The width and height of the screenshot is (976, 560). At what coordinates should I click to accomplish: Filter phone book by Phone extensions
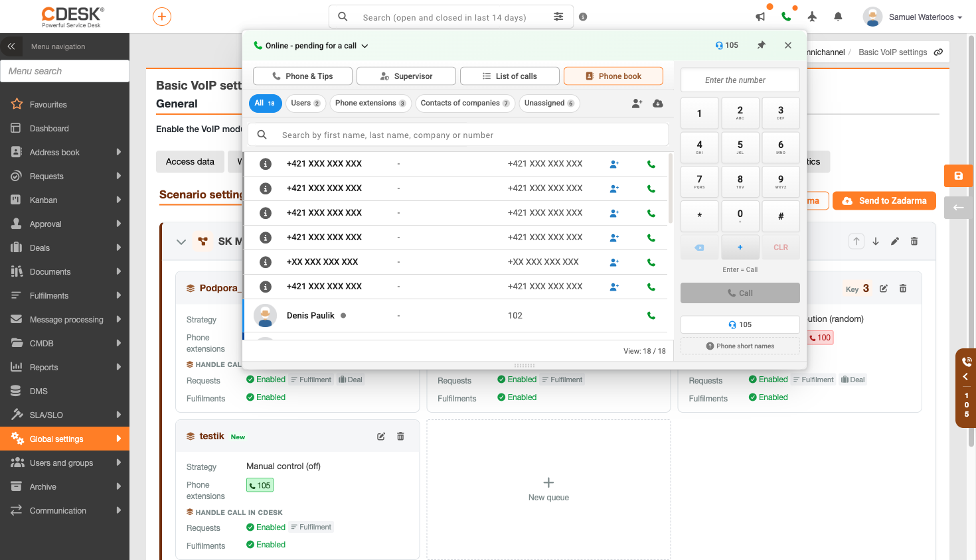click(370, 104)
